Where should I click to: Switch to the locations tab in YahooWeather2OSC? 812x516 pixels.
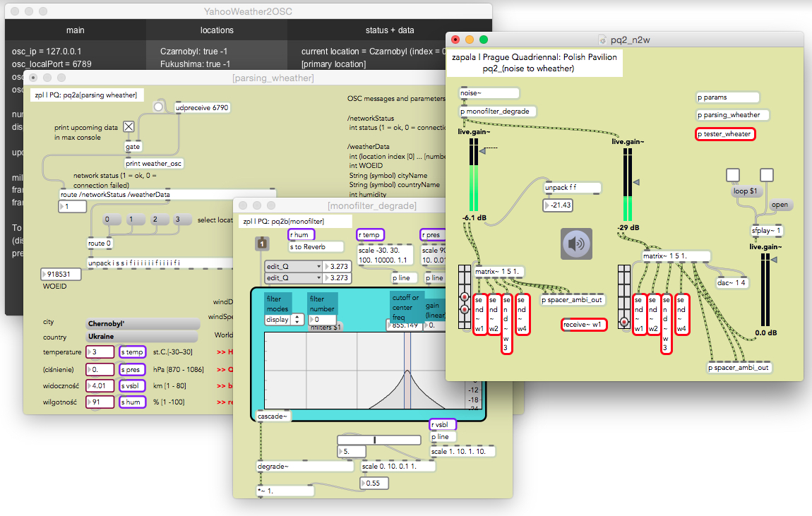[217, 30]
